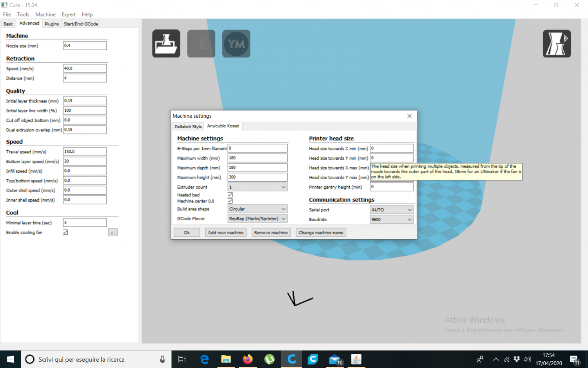This screenshot has width=588, height=368.
Task: Close the Machine settings dialog
Action: coord(409,116)
